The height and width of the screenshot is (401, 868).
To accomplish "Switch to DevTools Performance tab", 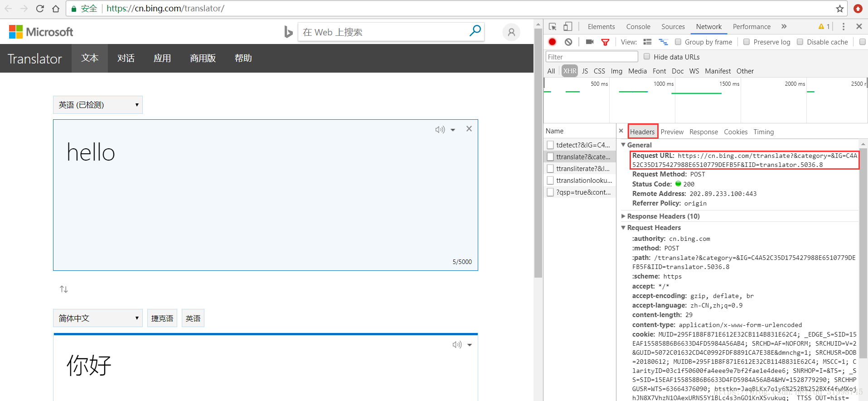I will (752, 27).
